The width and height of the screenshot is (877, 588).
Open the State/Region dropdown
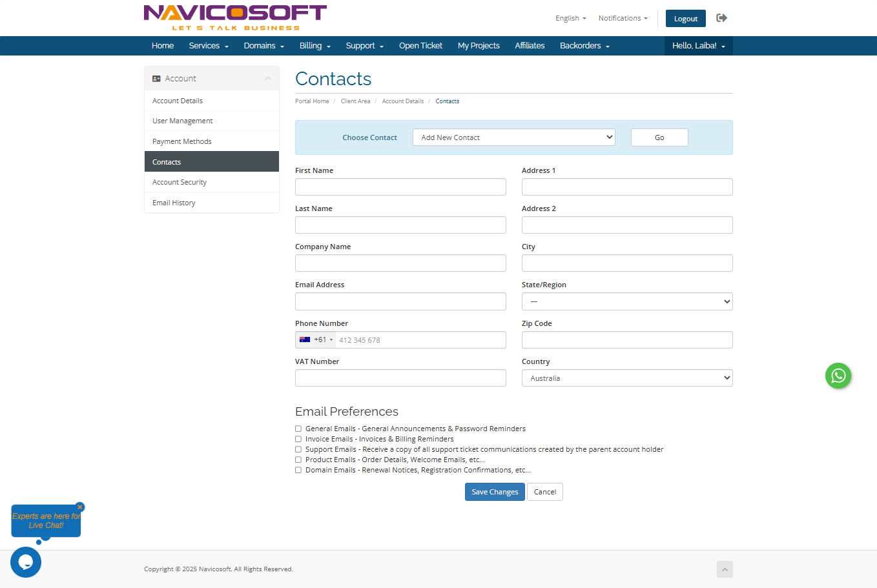(626, 301)
